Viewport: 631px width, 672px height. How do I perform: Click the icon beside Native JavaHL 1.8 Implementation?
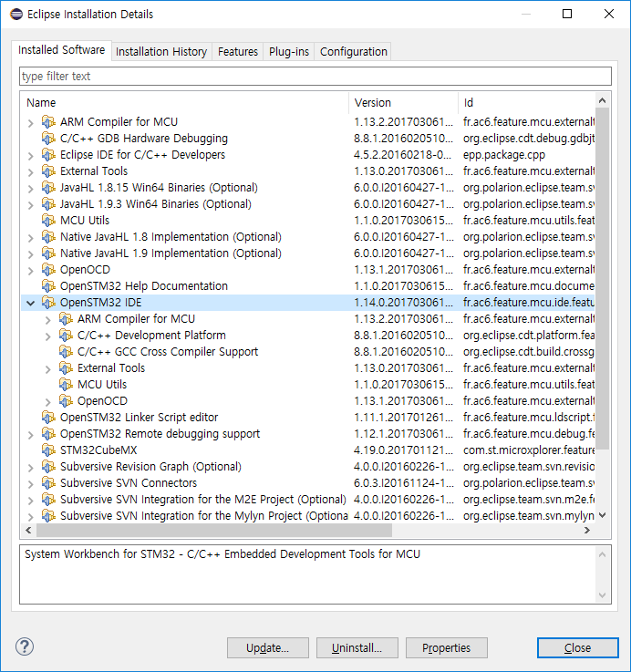coord(48,237)
